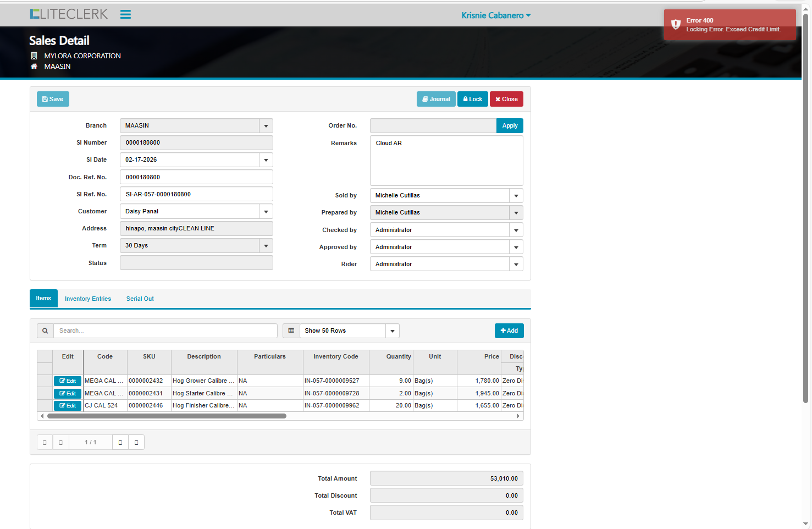Viewport: 812px width, 529px height.
Task: Edit the CJ CAL 524 item row
Action: coord(68,406)
